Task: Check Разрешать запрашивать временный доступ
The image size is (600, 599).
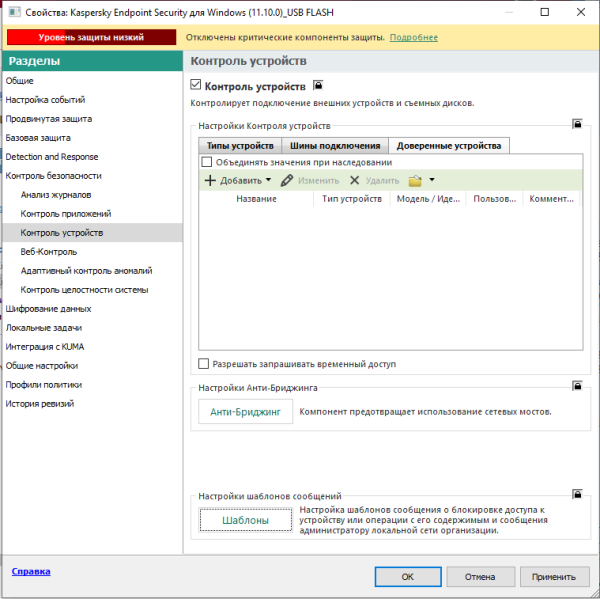Action: [x=204, y=364]
